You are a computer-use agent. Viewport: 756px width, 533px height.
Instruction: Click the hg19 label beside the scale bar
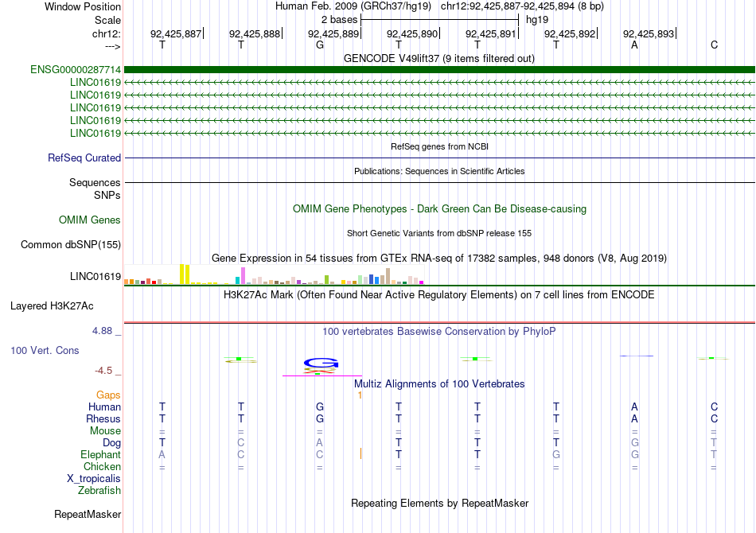537,20
